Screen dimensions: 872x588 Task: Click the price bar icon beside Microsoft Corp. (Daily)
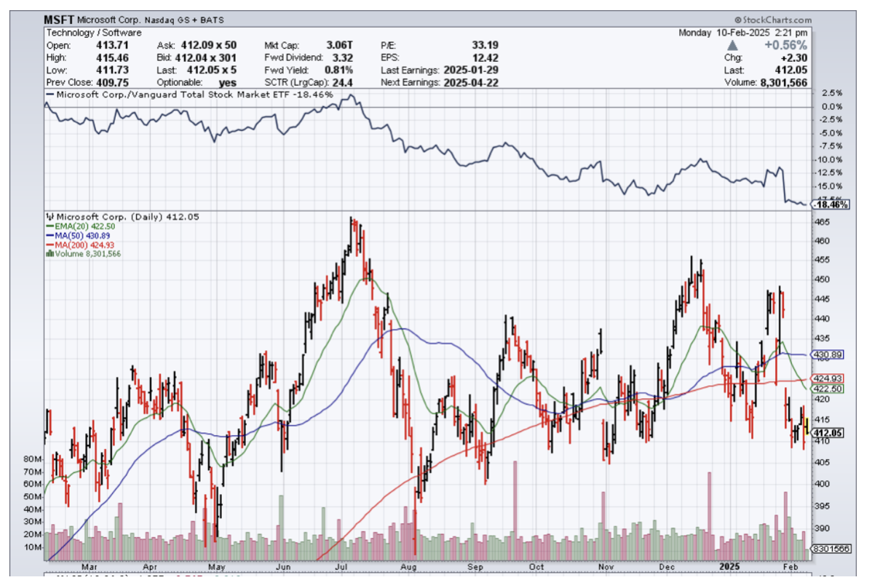pyautogui.click(x=49, y=217)
